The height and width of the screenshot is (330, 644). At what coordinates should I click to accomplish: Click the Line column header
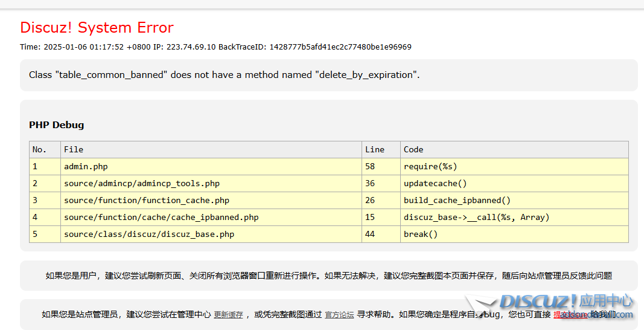374,149
